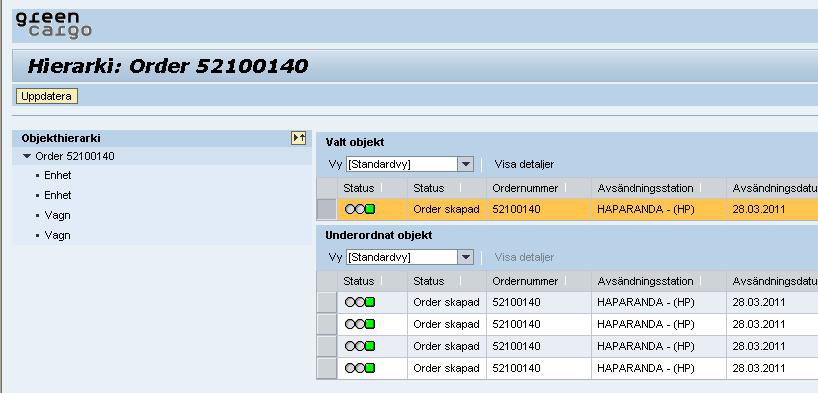Click the Avsändningsstation header in Underordnat objekt

[645, 281]
